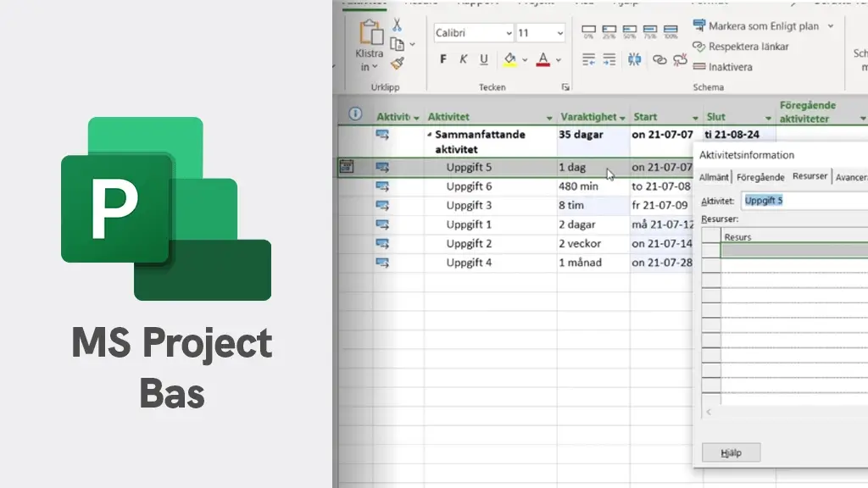Open the Calibri font name dropdown
This screenshot has height=488, width=868.
coord(472,32)
